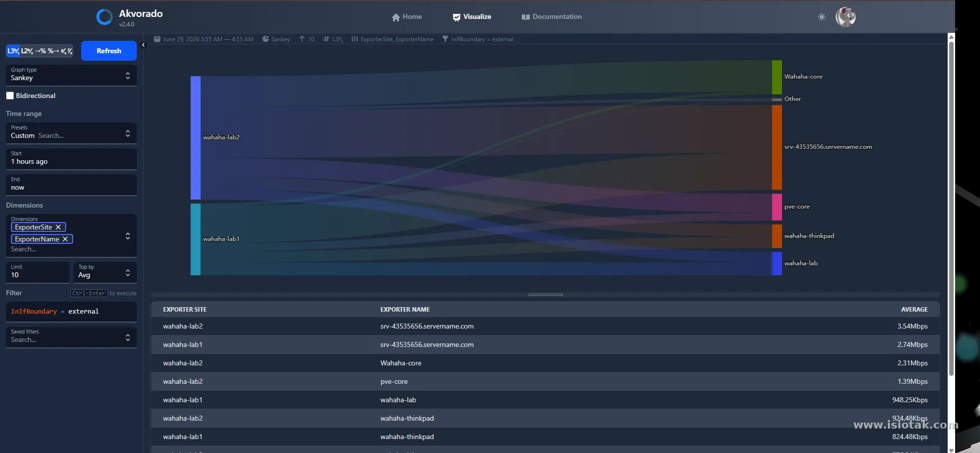
Task: Click the wahaha-lab exporter name cell
Action: point(398,400)
